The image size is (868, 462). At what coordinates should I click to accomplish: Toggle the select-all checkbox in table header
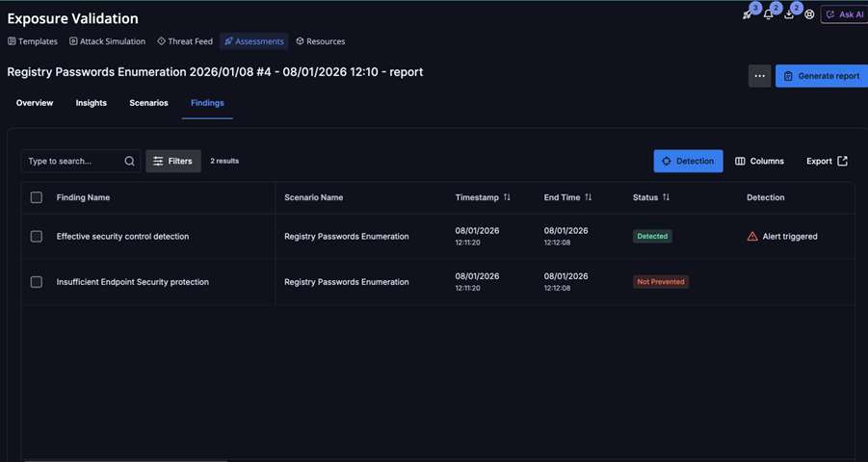tap(37, 197)
